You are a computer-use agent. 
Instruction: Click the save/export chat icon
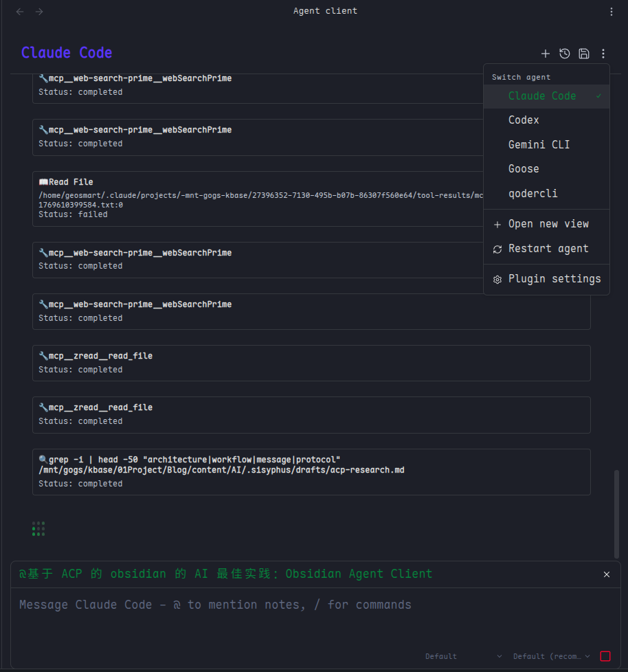pyautogui.click(x=584, y=54)
